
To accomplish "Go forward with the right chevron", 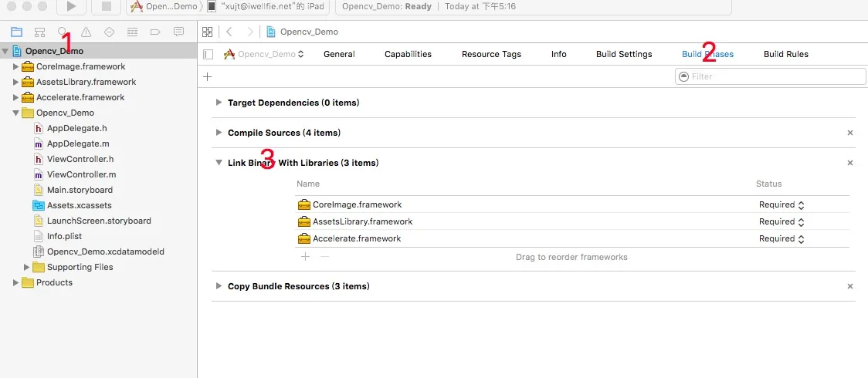I will [x=250, y=32].
